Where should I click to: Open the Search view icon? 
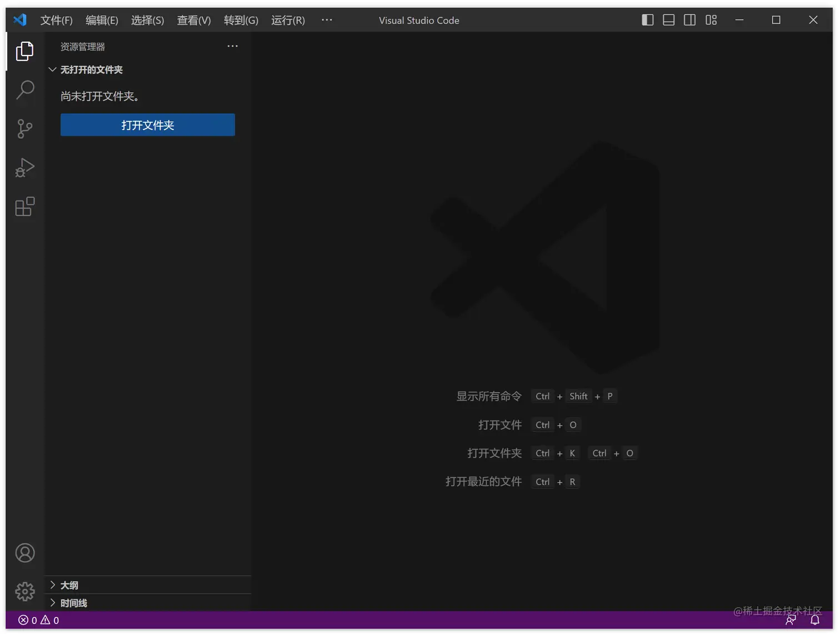(x=25, y=90)
